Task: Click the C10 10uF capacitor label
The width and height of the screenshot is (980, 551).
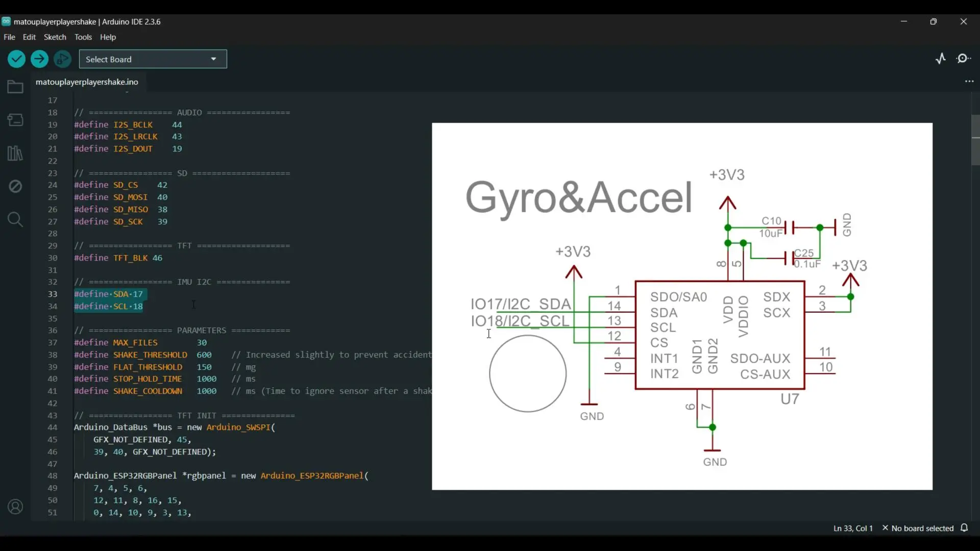Action: point(771,227)
